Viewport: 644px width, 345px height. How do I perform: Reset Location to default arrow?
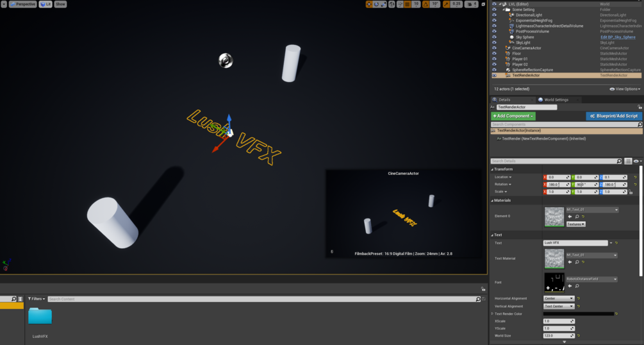click(635, 177)
